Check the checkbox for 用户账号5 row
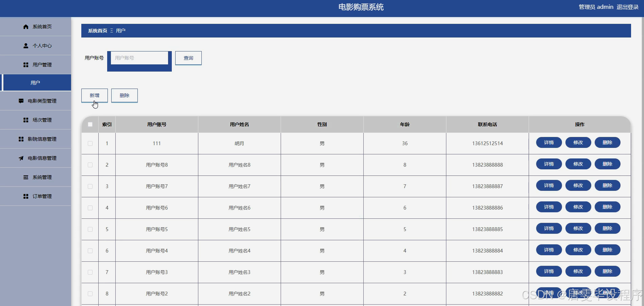 [x=90, y=229]
